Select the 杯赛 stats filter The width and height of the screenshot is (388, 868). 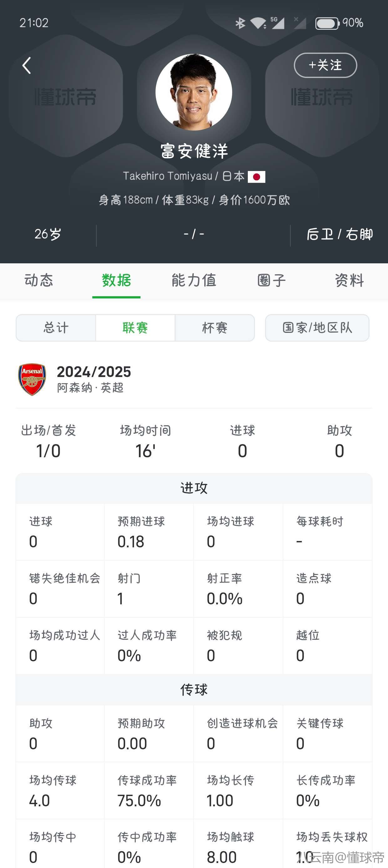[x=215, y=328]
